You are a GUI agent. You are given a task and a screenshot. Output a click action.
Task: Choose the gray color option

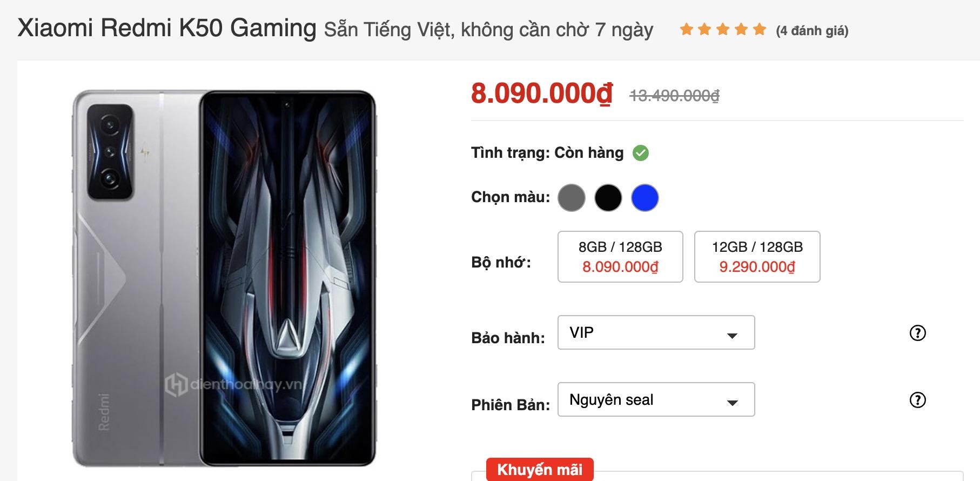tap(572, 197)
